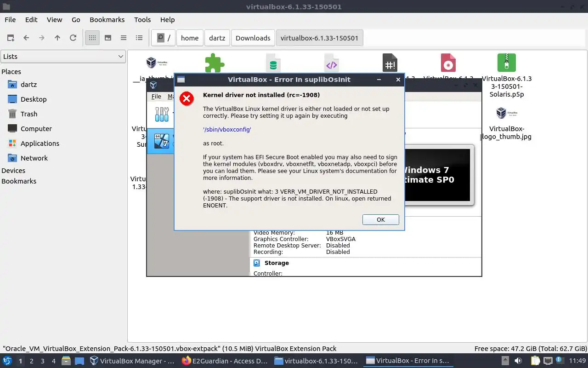This screenshot has height=368, width=588.
Task: Switch to workspace 4
Action: pos(54,361)
